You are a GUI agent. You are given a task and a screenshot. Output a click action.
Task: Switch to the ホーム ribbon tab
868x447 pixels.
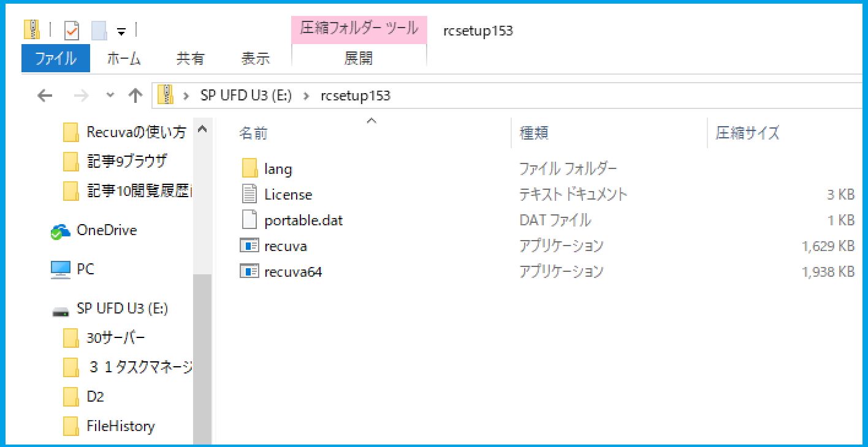click(x=124, y=58)
